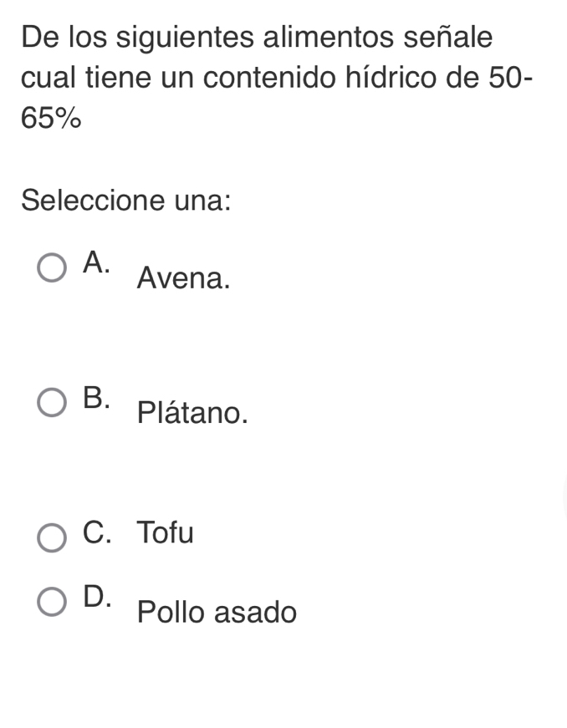Click the answer text "Avena."
The image size is (567, 728).
pyautogui.click(x=183, y=279)
